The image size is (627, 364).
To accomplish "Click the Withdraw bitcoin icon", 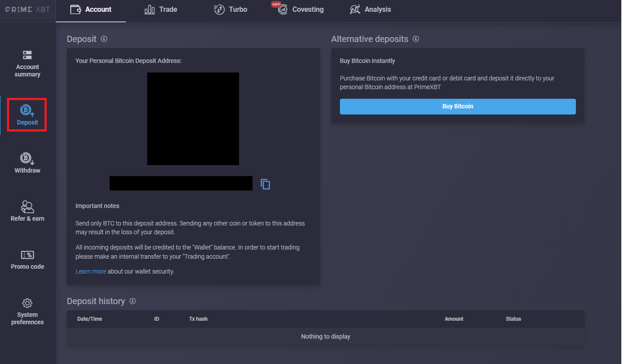I will 28,158.
